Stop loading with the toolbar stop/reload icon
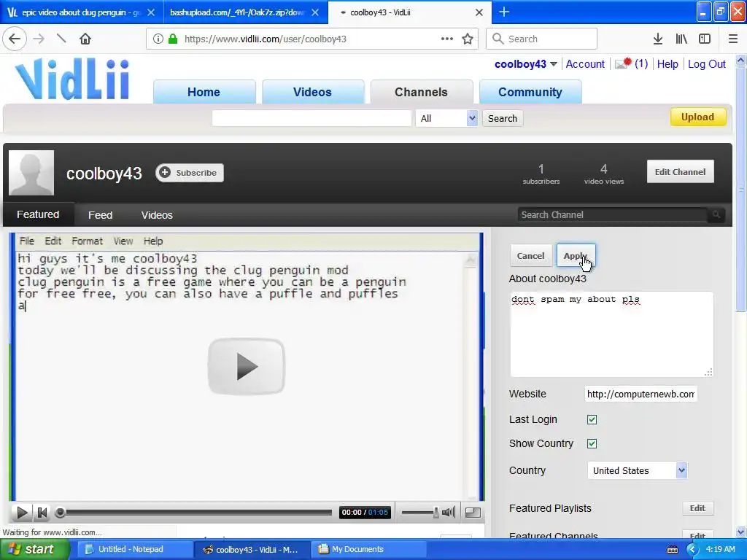This screenshot has height=560, width=747. click(x=61, y=39)
